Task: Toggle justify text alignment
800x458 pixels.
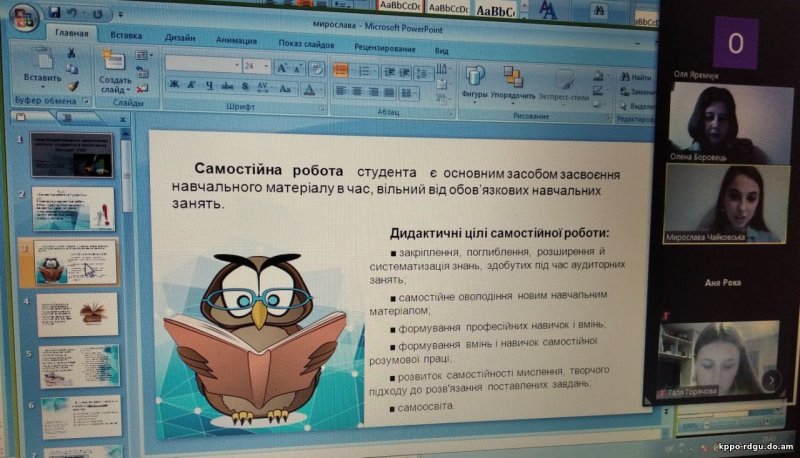Action: pos(389,92)
